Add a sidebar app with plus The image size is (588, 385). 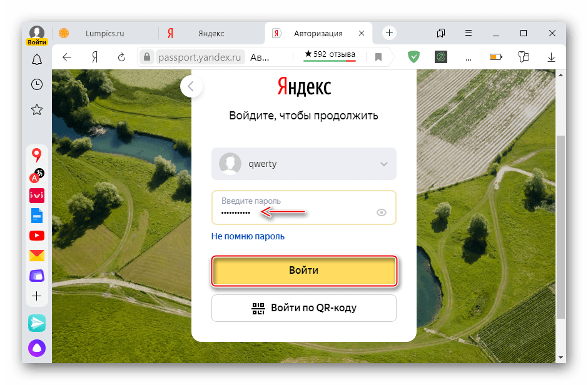click(x=37, y=296)
